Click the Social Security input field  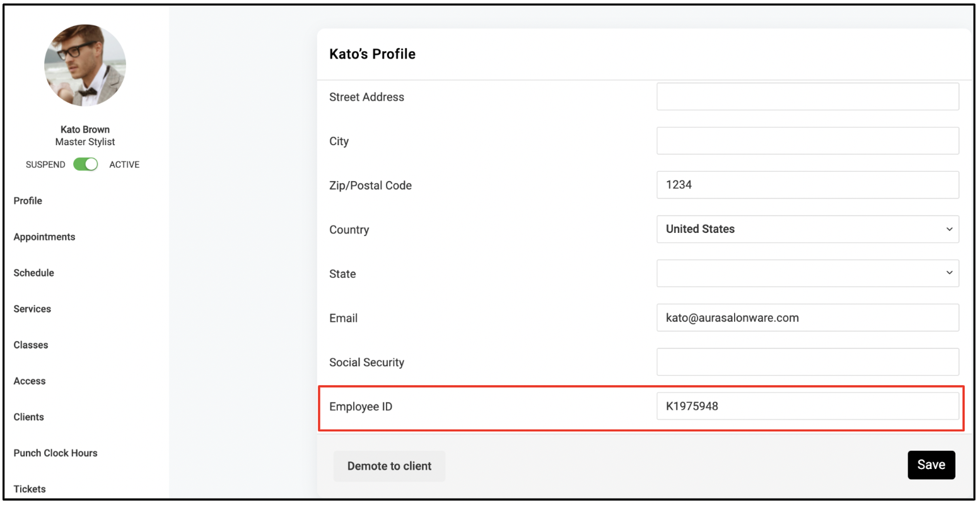(808, 362)
